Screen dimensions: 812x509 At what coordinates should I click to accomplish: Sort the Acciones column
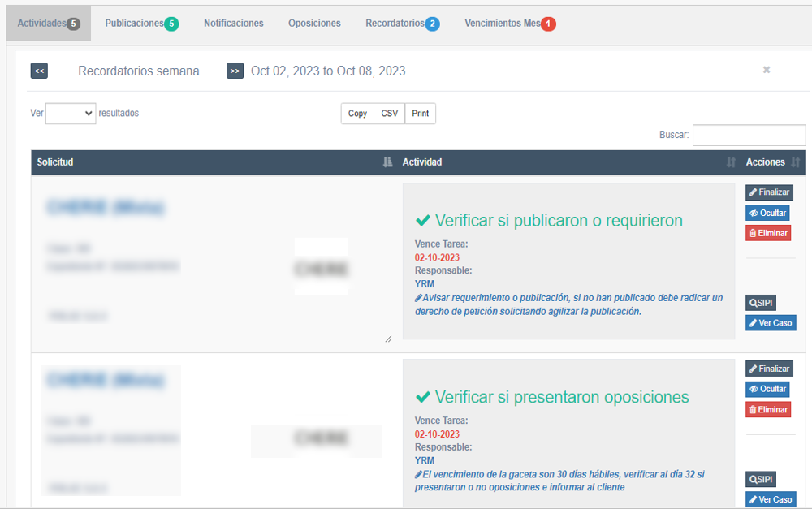(794, 162)
